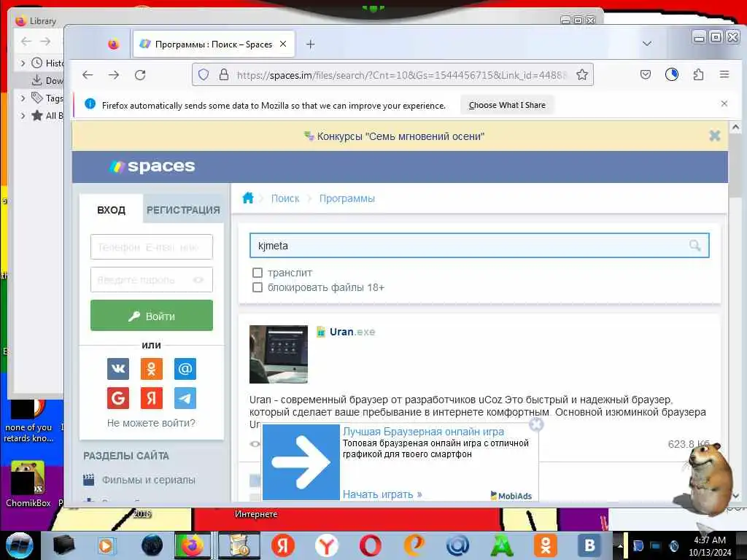The width and height of the screenshot is (747, 560).
Task: Click the blue arrow ad image
Action: coord(301,462)
